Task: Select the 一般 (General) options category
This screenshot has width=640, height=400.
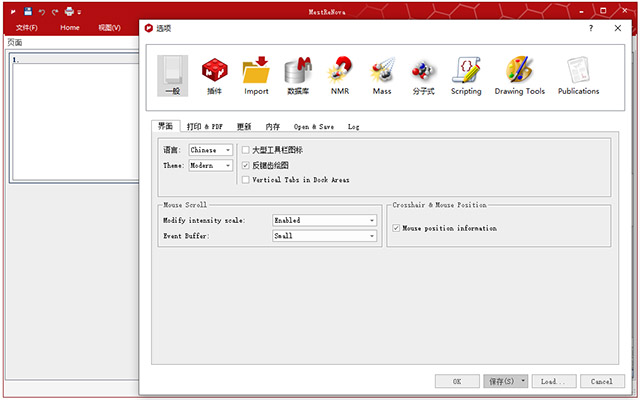Action: click(173, 76)
